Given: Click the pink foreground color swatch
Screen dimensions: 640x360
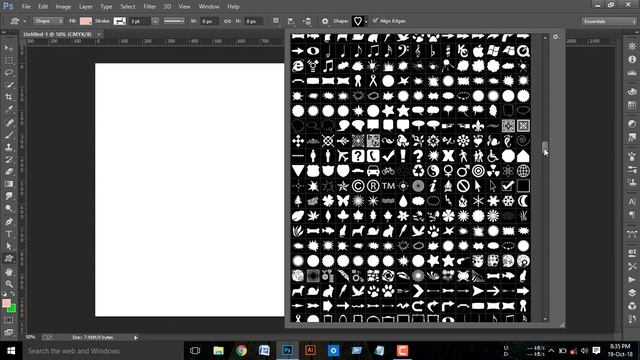Looking at the screenshot, I should pos(6,303).
